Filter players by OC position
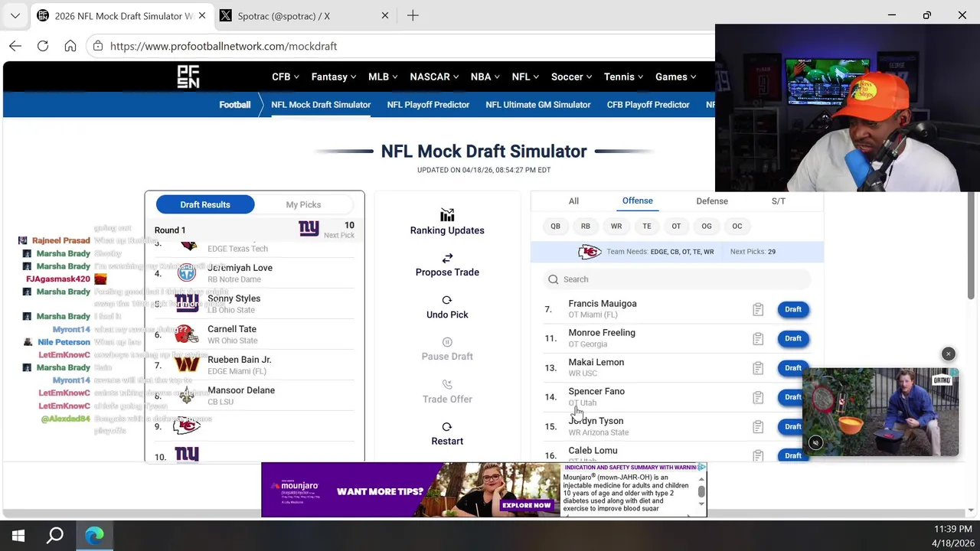 737,226
